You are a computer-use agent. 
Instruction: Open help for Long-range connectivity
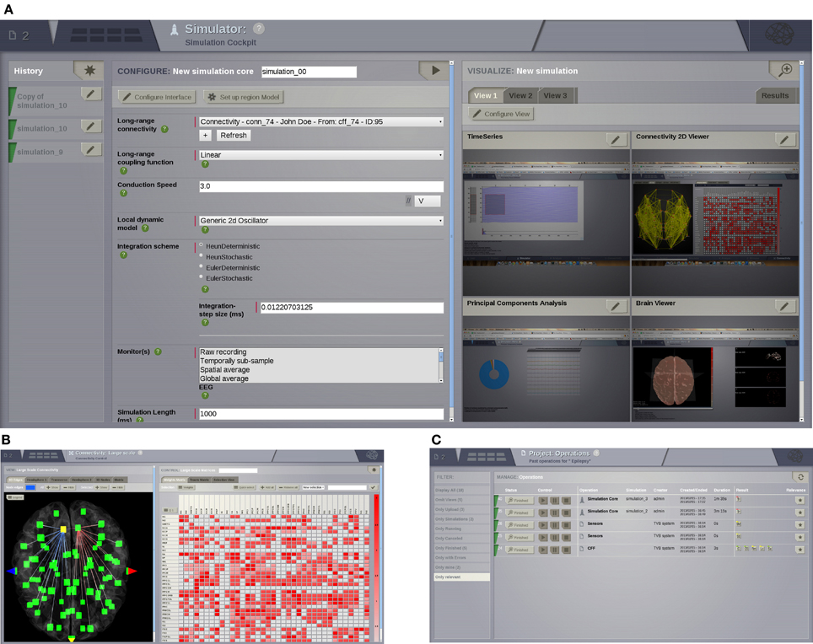click(164, 129)
